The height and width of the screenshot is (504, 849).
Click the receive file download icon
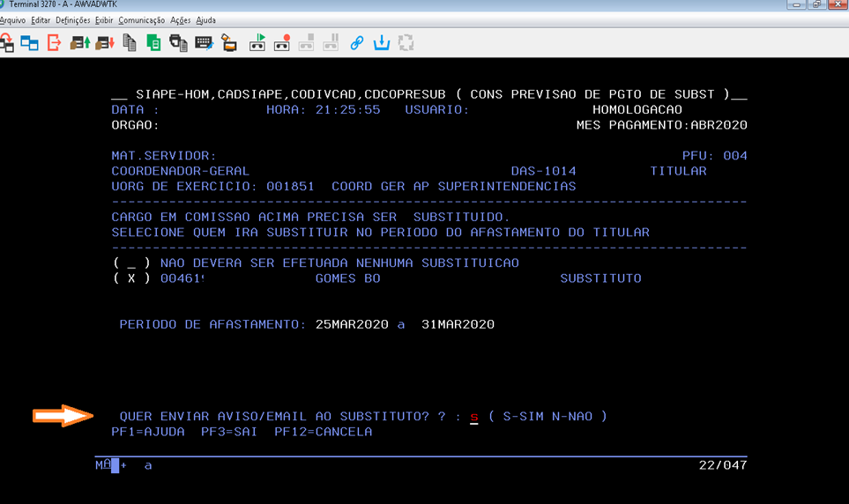pyautogui.click(x=105, y=42)
